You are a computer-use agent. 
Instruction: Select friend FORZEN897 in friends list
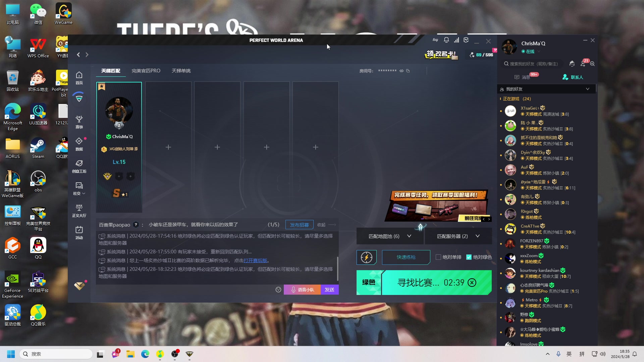pyautogui.click(x=547, y=244)
